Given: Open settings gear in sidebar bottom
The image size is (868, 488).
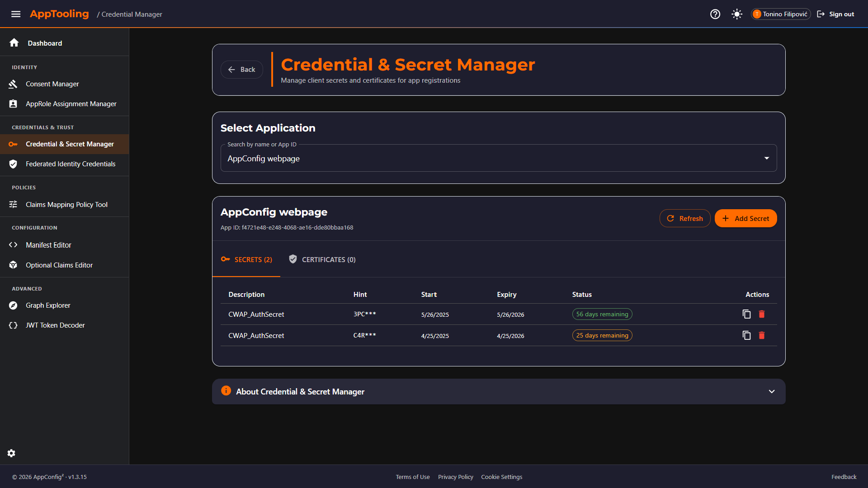Looking at the screenshot, I should point(11,453).
